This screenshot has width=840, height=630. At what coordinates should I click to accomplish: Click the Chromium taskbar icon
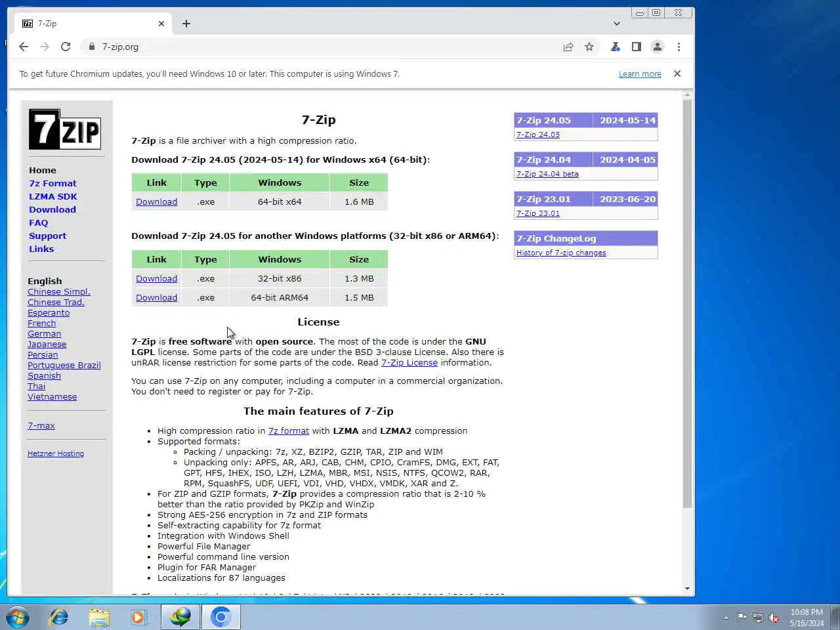(221, 618)
